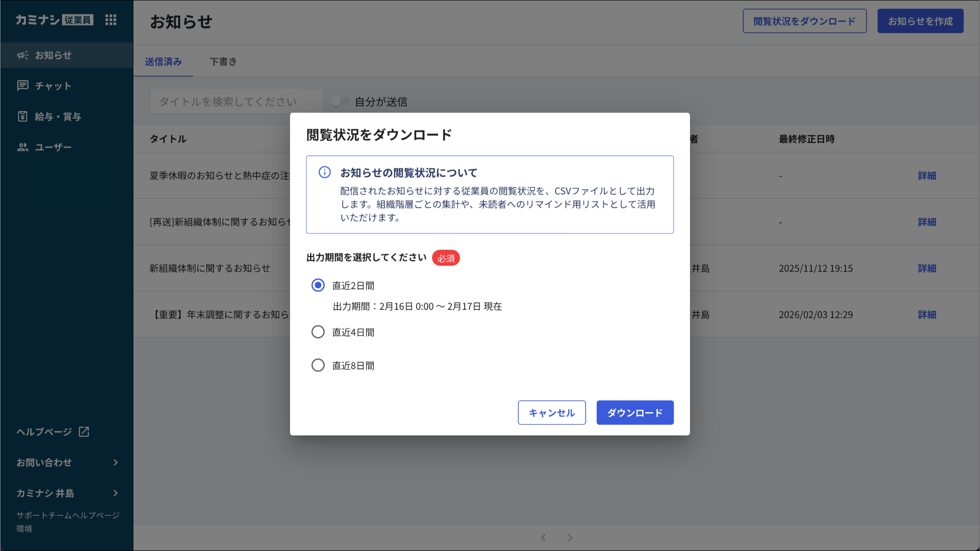Screen dimensions: 980x551
Task: Select the 直近4日間 radio option
Action: (x=318, y=332)
